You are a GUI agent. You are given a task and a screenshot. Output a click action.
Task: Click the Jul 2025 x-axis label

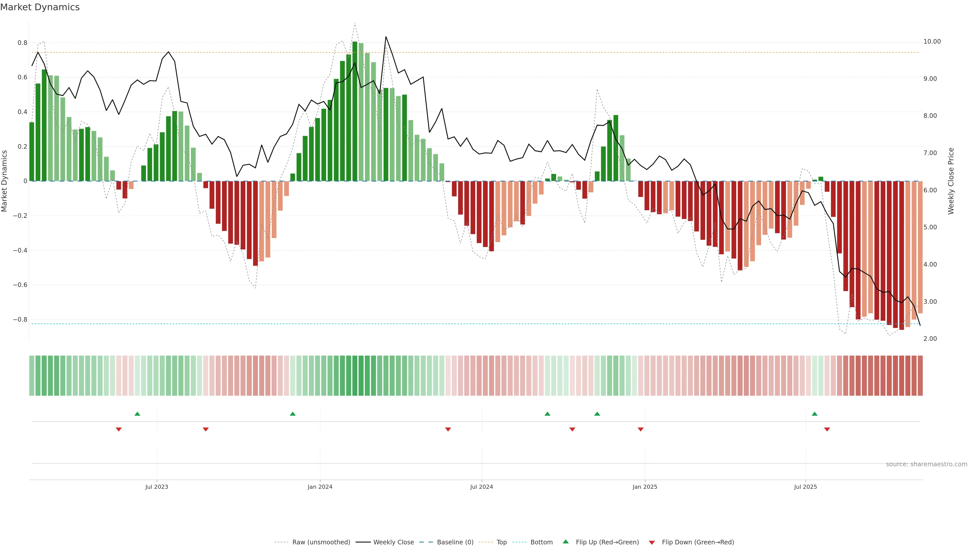(805, 487)
